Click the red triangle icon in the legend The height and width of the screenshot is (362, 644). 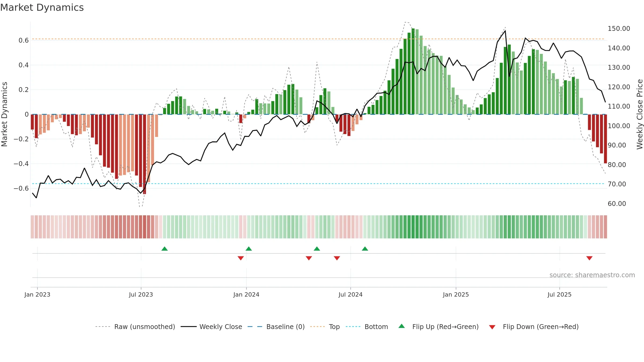[x=492, y=327]
